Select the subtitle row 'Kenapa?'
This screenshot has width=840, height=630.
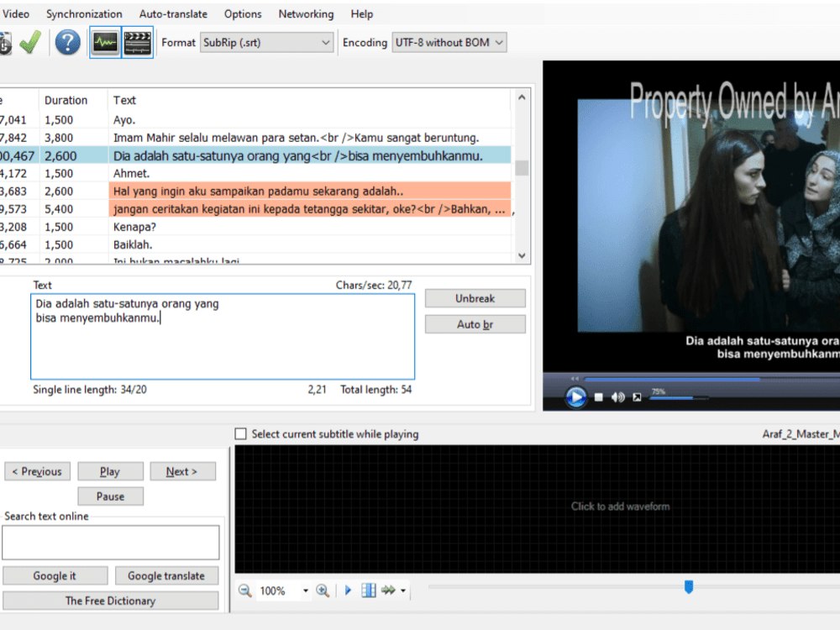click(x=255, y=227)
